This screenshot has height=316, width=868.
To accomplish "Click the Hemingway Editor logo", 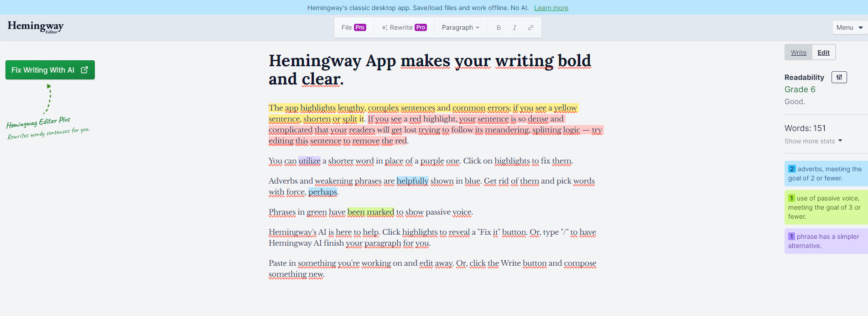I will (x=36, y=27).
